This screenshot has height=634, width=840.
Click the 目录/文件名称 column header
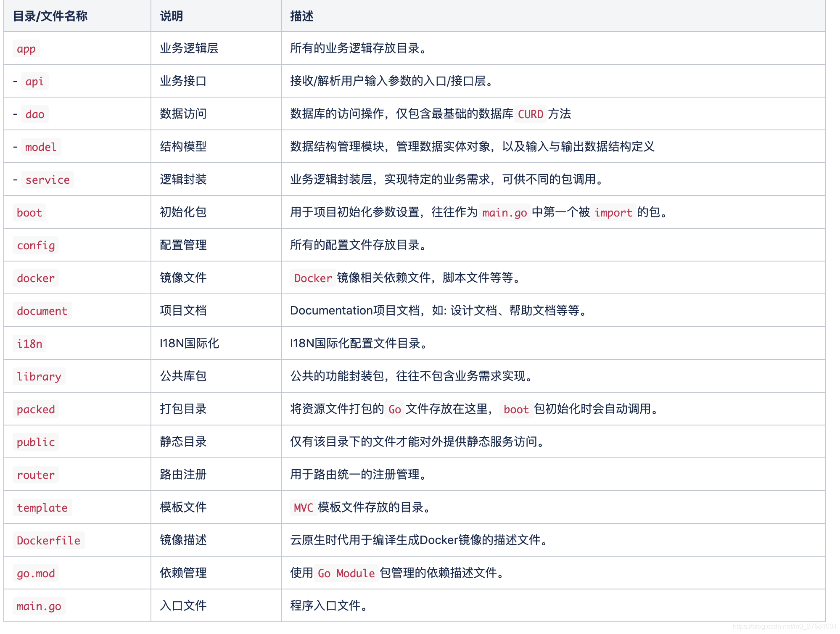pyautogui.click(x=51, y=17)
